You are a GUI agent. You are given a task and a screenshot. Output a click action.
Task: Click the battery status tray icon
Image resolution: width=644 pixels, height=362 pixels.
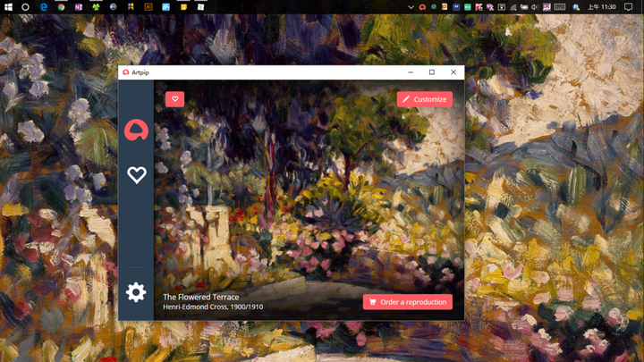click(x=524, y=7)
